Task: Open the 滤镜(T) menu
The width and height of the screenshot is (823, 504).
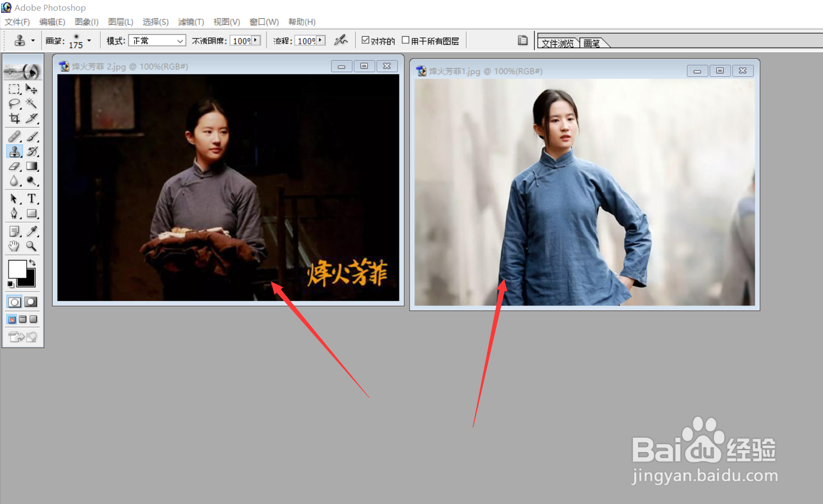Action: coord(191,22)
